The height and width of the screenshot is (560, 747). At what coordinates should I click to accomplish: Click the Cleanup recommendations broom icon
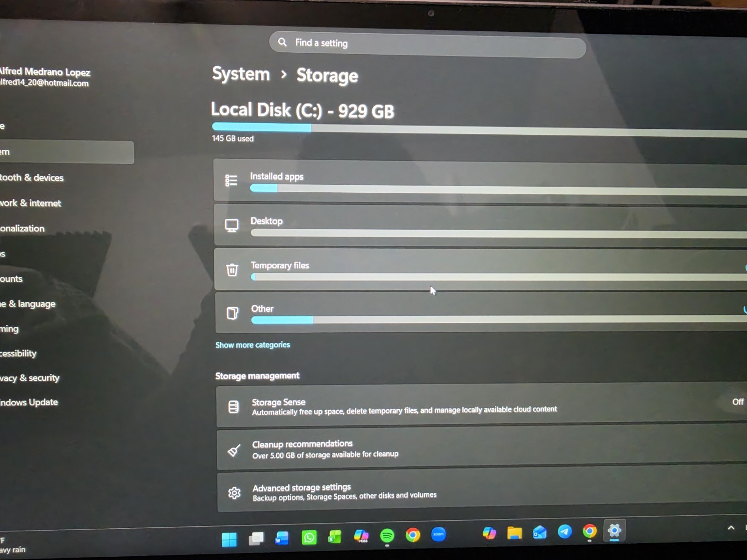coord(234,450)
